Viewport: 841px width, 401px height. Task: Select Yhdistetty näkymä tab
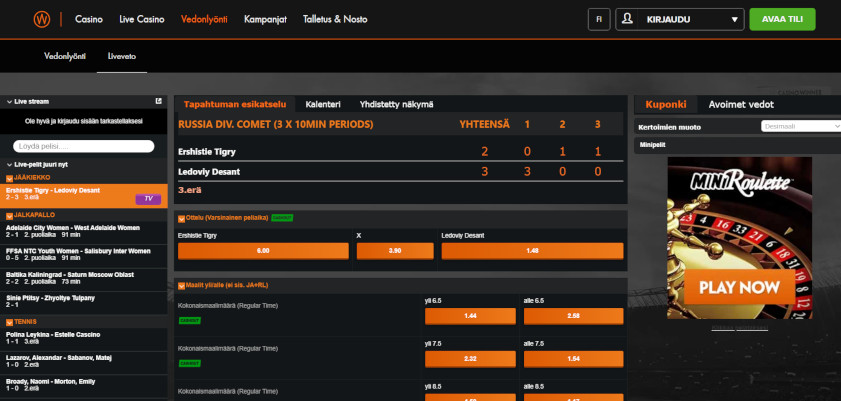pyautogui.click(x=396, y=105)
